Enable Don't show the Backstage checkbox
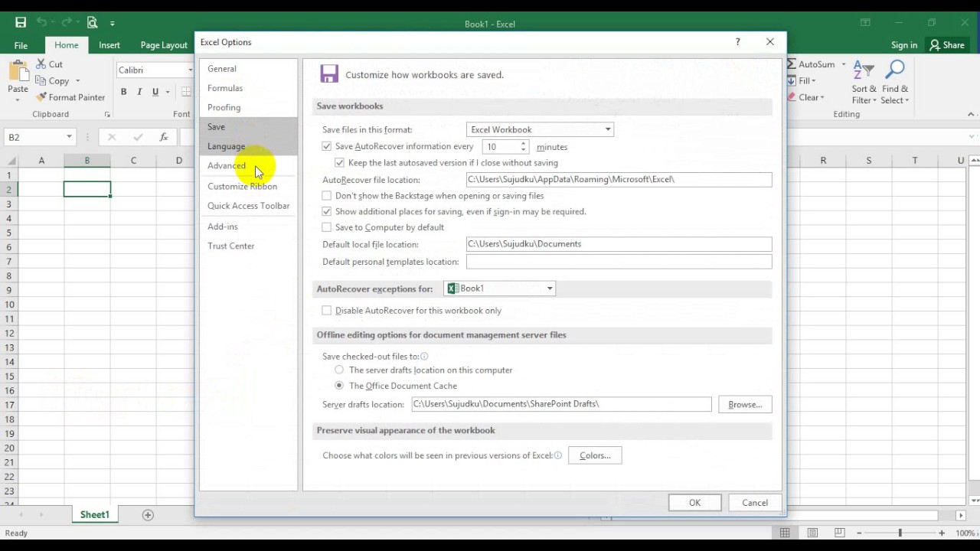The image size is (980, 551). (327, 196)
